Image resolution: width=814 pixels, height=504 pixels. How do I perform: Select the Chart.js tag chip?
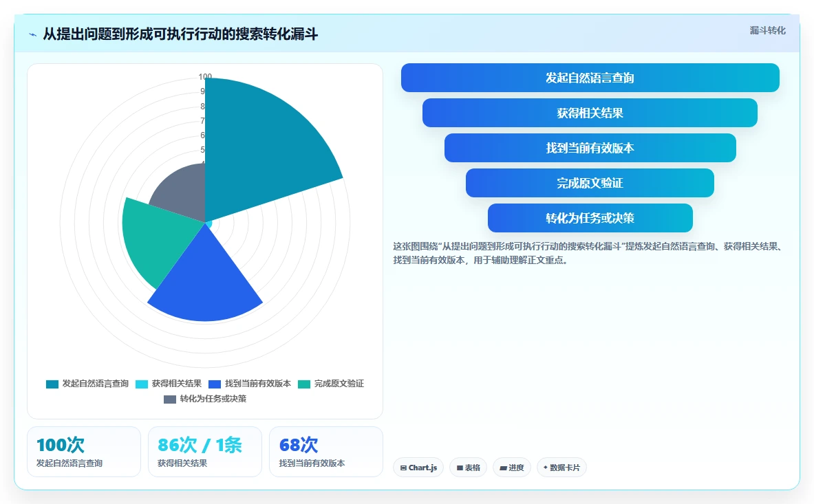pyautogui.click(x=418, y=467)
